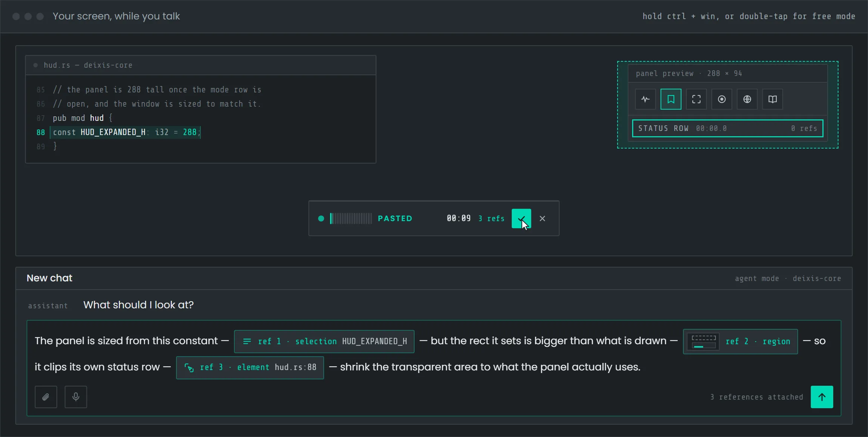Click the 'panel preview · 288 × 94' header
Viewport: 868px width, 437px height.
[689, 73]
